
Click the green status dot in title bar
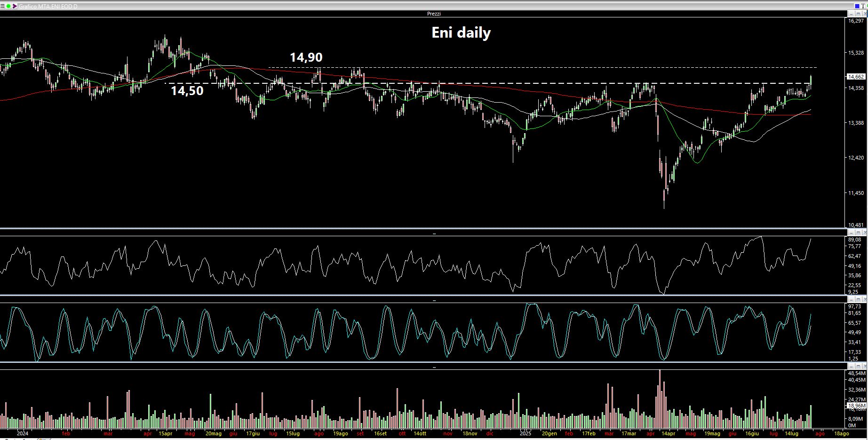coord(8,6)
